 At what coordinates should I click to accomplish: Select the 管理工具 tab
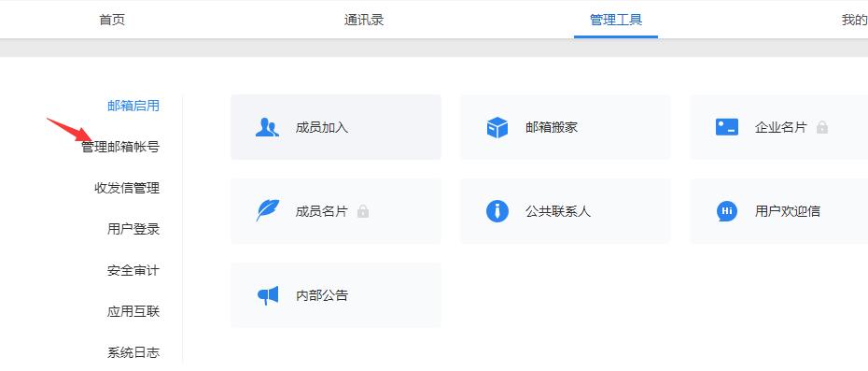point(616,20)
